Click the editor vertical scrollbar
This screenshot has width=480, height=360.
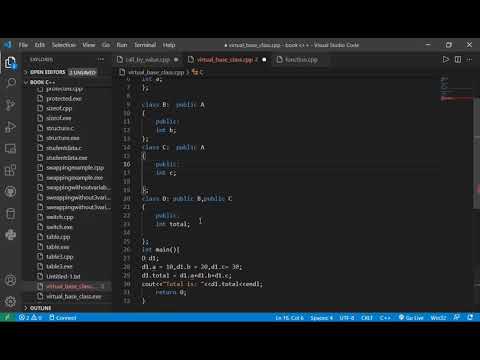point(476,153)
